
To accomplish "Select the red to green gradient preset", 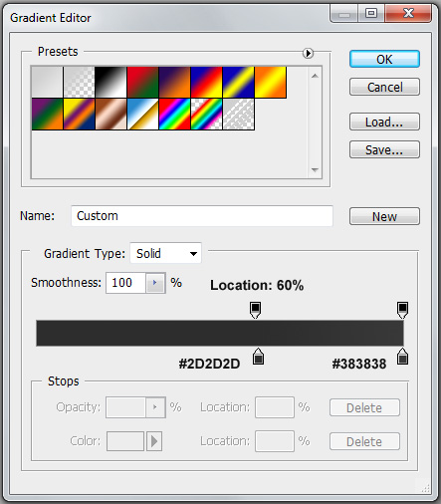I will click(142, 82).
